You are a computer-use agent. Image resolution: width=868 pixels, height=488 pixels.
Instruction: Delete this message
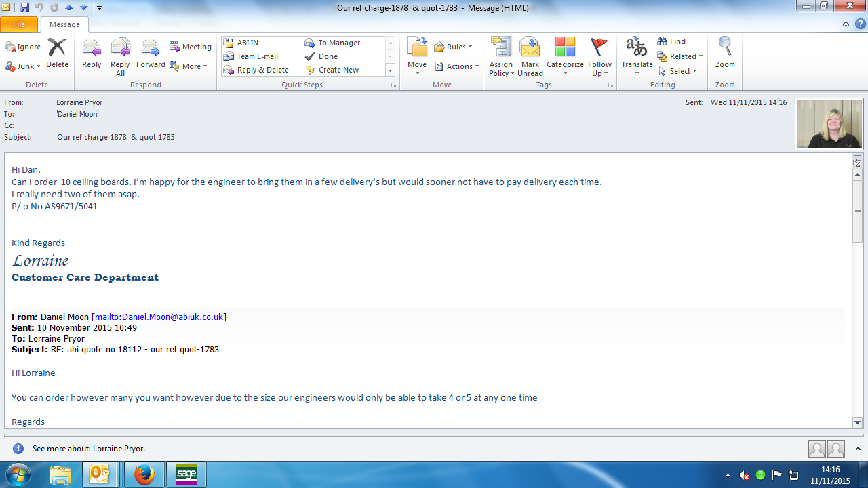click(x=57, y=54)
